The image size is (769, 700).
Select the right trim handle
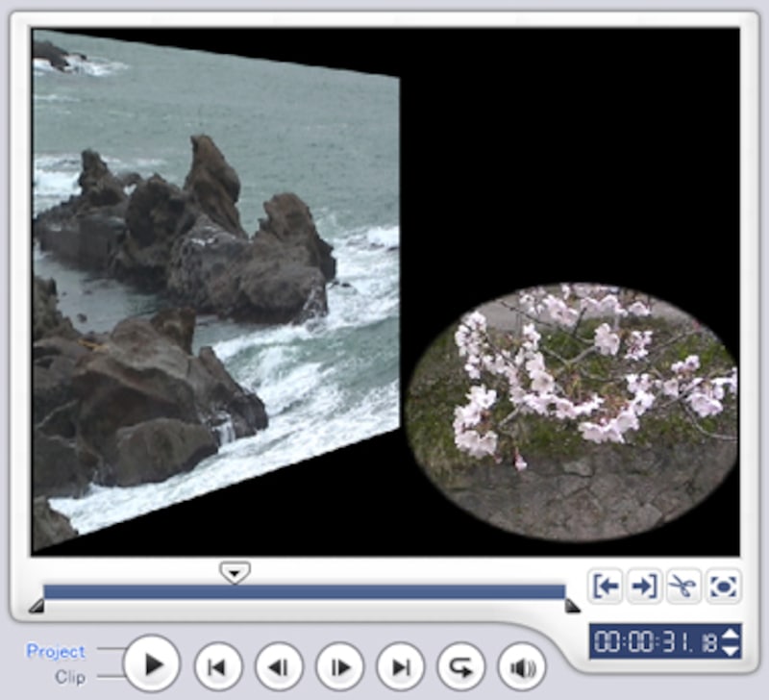coord(572,606)
